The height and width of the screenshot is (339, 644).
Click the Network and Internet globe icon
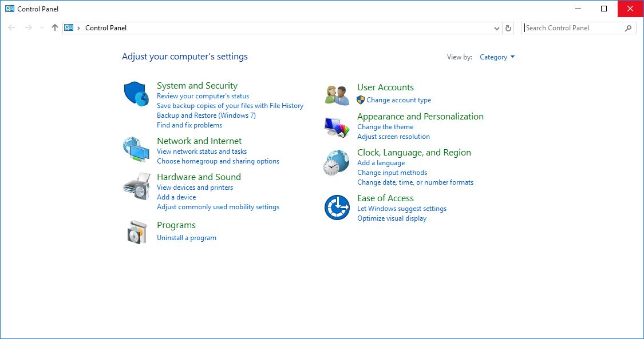(x=136, y=150)
